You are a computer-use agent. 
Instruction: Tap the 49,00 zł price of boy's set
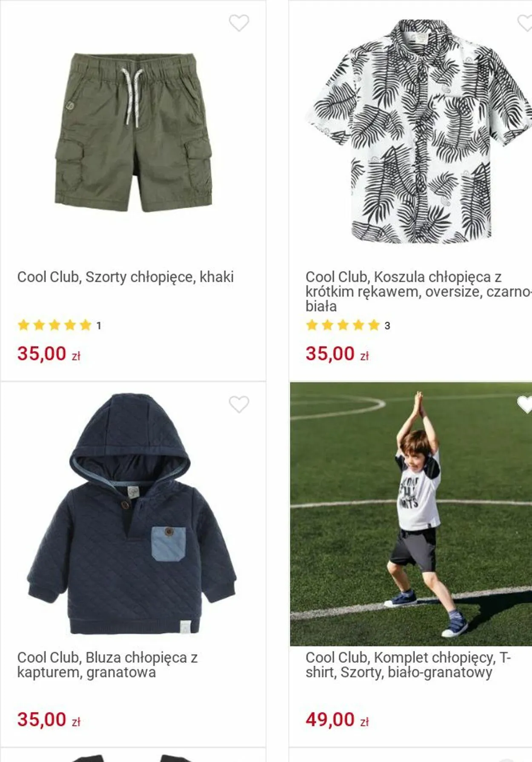pyautogui.click(x=337, y=720)
